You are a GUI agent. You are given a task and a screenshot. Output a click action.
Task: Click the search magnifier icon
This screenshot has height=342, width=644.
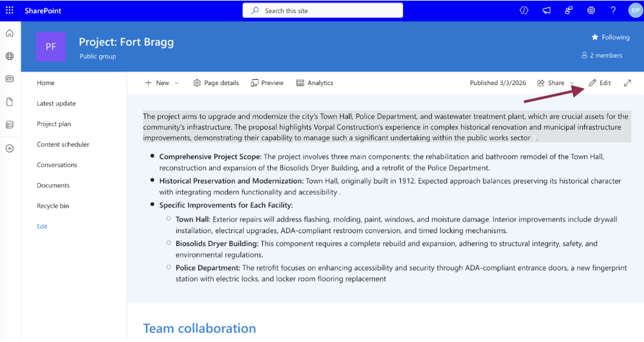coord(255,11)
